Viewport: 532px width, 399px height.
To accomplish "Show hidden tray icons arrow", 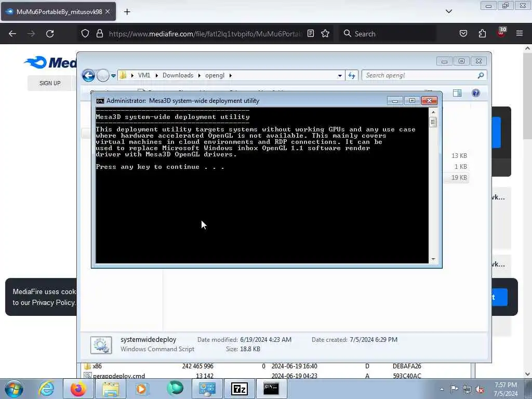I will point(442,389).
